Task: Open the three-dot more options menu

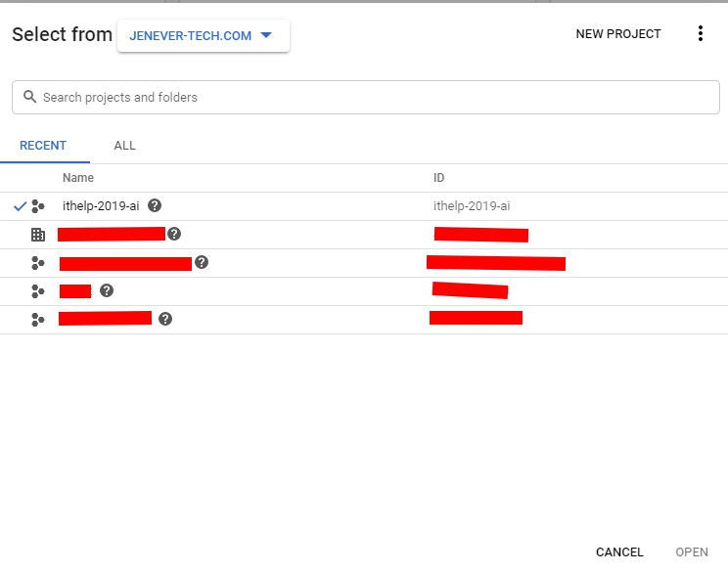Action: (700, 34)
